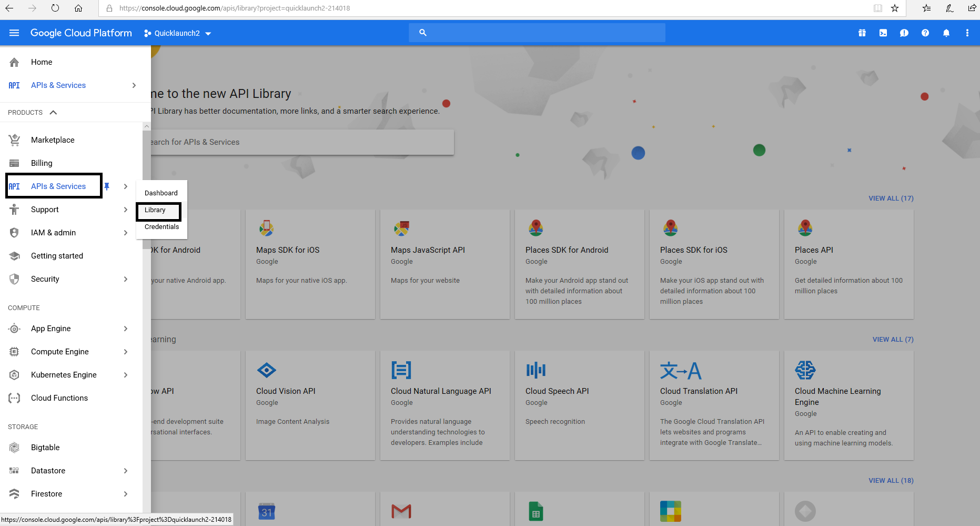Click the Marketplace cart icon

(14, 140)
